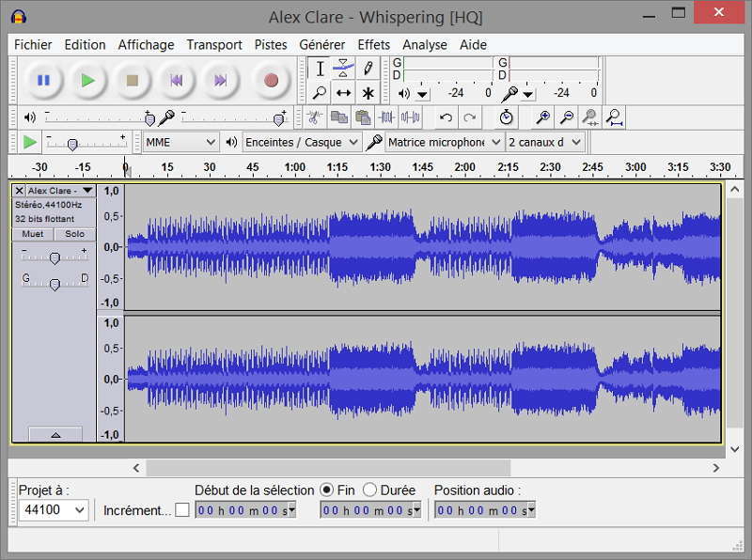
Task: Open the Projet à 44100 rate dropdown
Action: click(54, 509)
